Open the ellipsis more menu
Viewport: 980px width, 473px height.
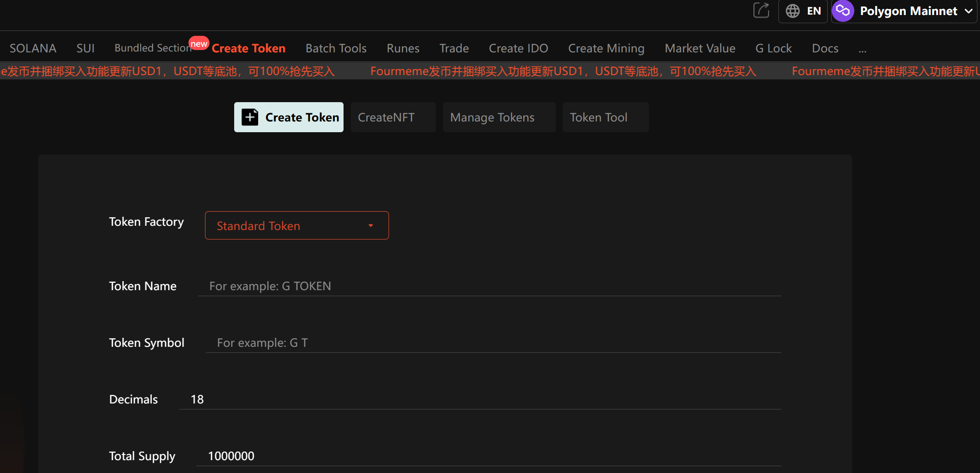tap(862, 49)
